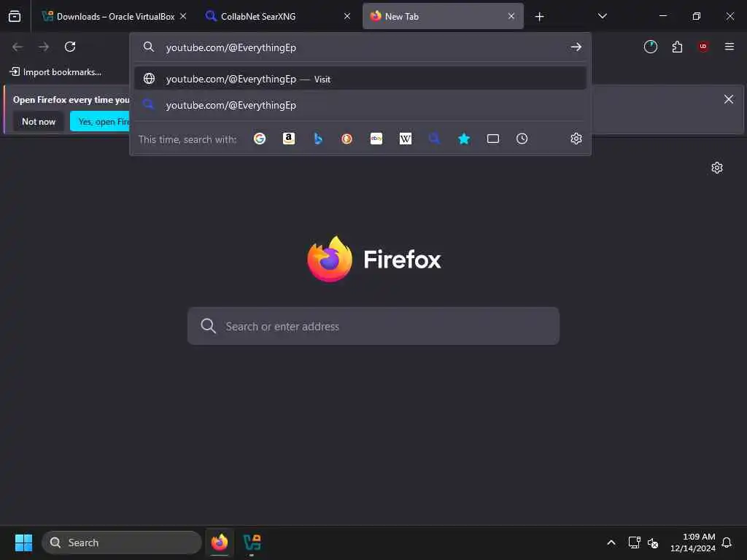This screenshot has height=560, width=747.
Task: Search this time with DuckDuckGo
Action: 347,139
